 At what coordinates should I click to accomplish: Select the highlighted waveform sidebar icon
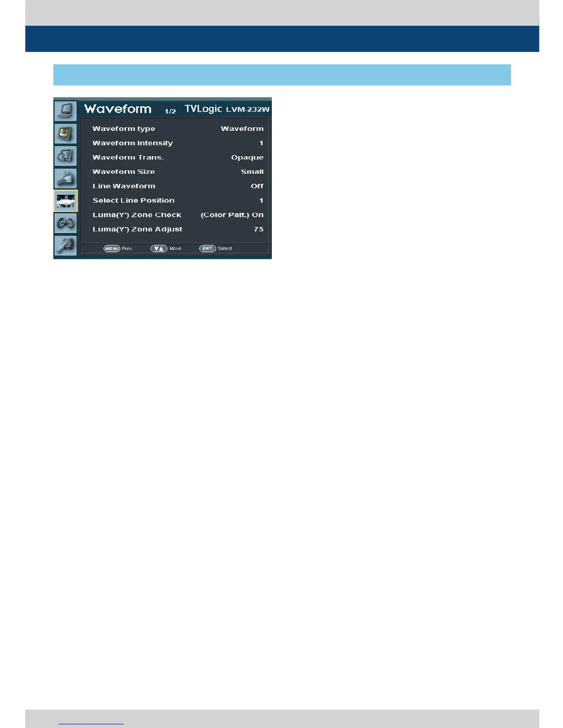point(65,201)
